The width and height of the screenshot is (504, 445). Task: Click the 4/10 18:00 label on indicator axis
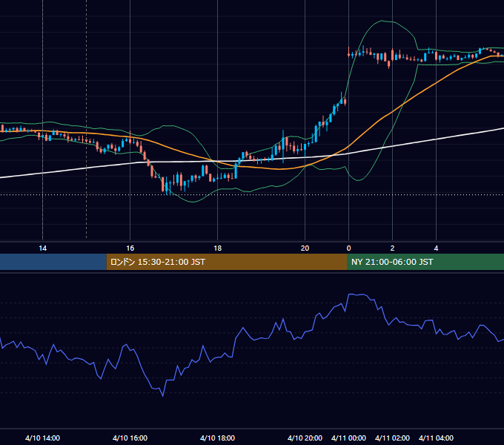click(x=218, y=438)
